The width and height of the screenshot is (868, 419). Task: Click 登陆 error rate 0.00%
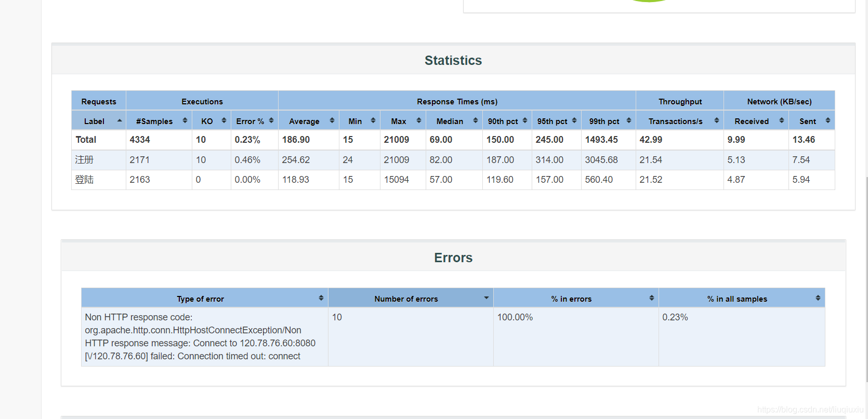tap(247, 180)
